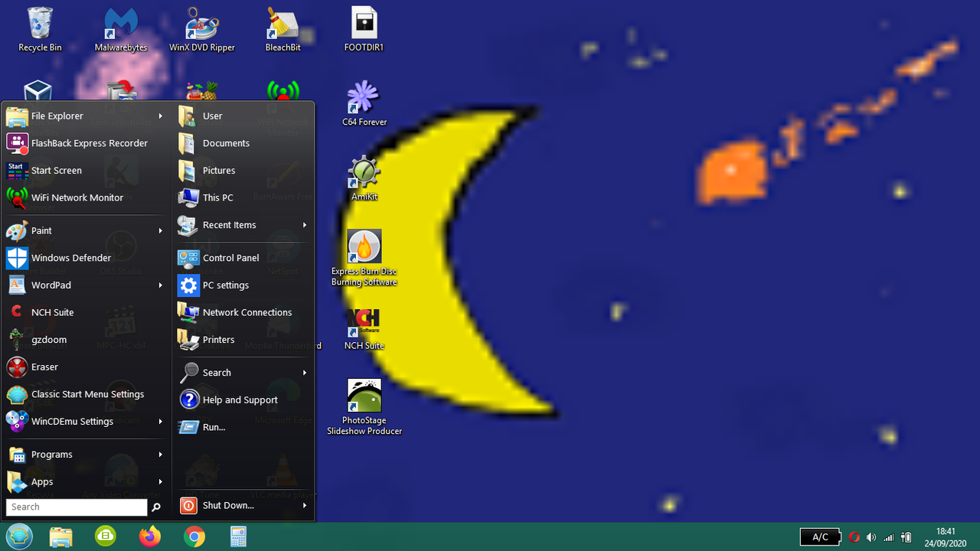Expand the WinCDEmu Settings submenu arrow
This screenshot has width=980, height=551.
click(x=161, y=422)
